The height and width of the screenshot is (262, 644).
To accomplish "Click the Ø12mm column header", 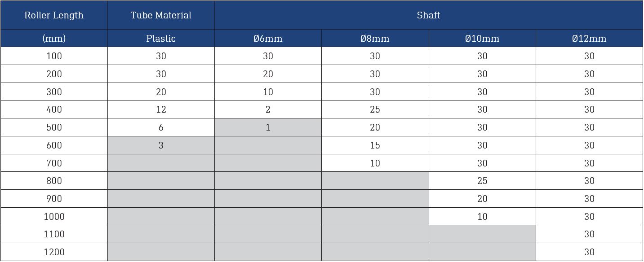I will 590,39.
